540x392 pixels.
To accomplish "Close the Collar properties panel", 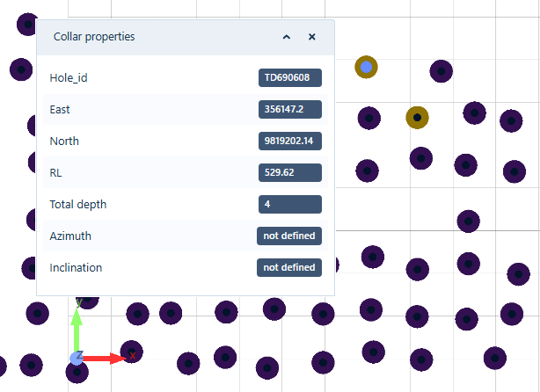I will (311, 37).
